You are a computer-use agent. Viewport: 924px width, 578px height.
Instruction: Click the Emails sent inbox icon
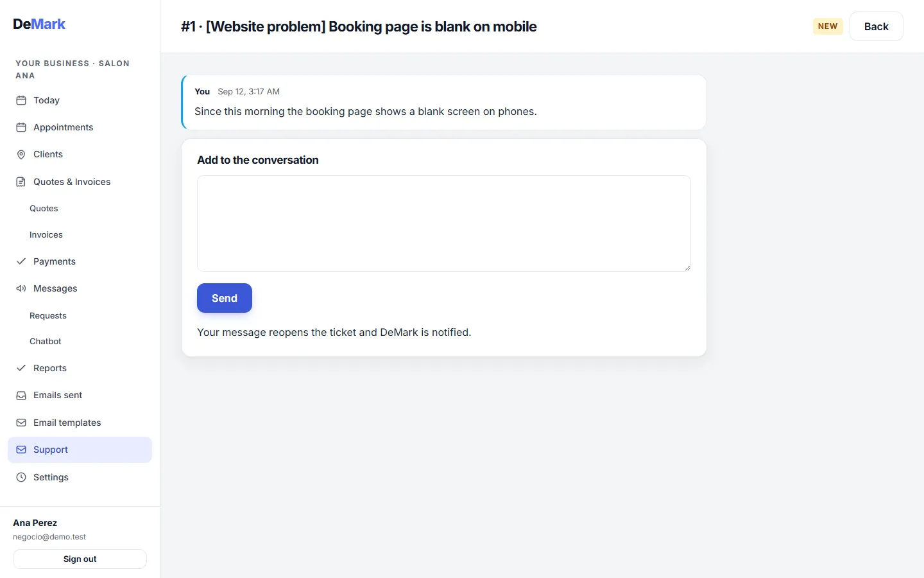pos(21,396)
